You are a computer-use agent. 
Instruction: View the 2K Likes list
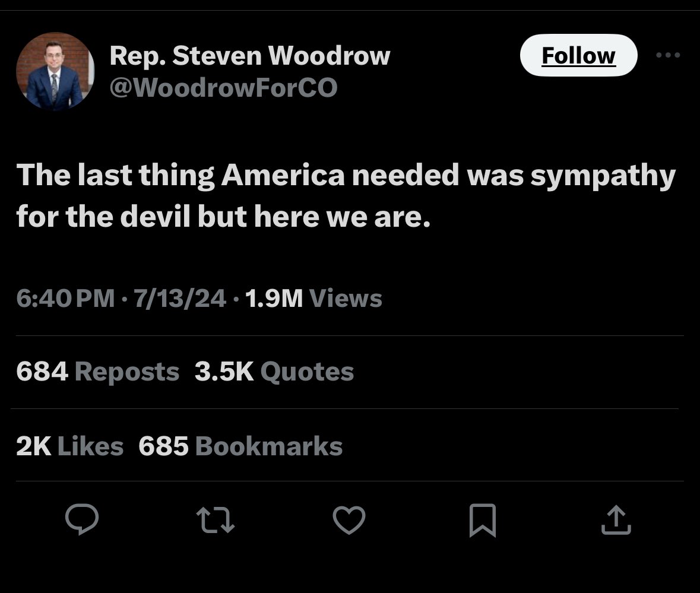[70, 446]
